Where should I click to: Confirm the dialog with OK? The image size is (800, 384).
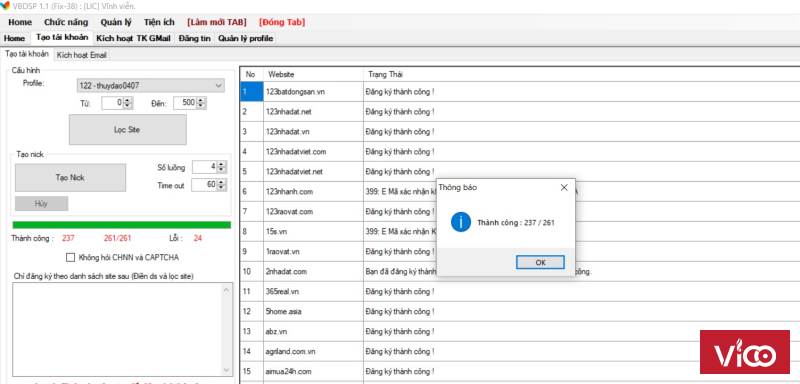(540, 262)
